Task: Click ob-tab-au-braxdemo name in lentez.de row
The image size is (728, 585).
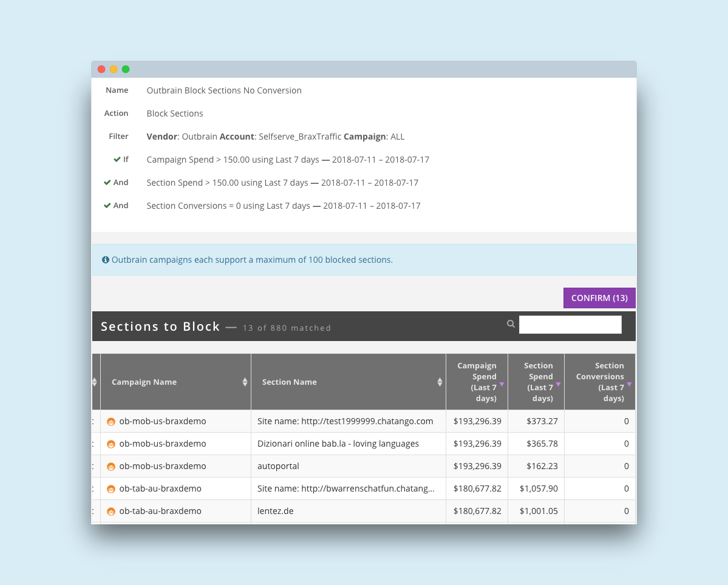Action: pyautogui.click(x=160, y=511)
